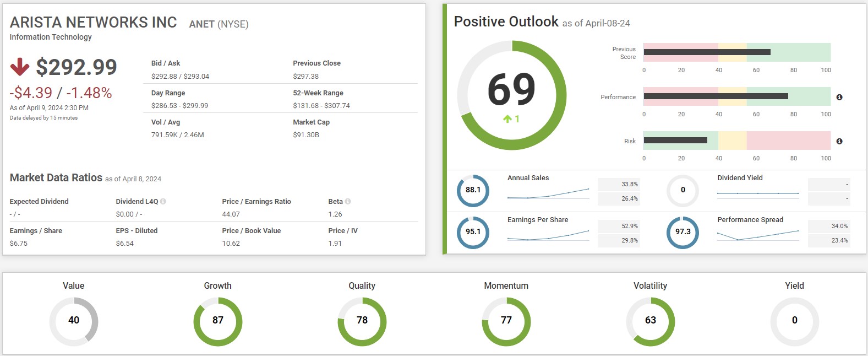Click the Earnings / Share value $6.75
This screenshot has height=356, width=868.
pos(19,244)
